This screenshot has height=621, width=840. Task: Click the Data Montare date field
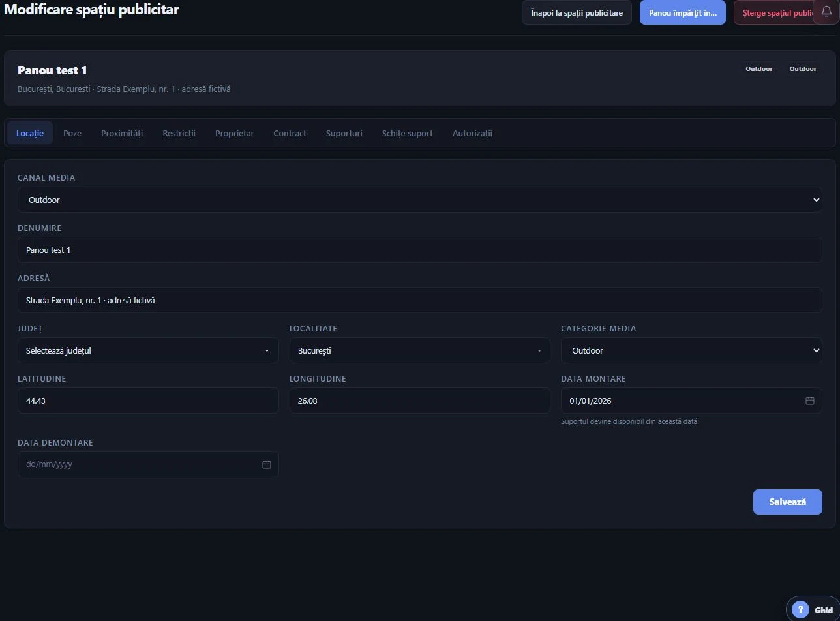pos(691,401)
